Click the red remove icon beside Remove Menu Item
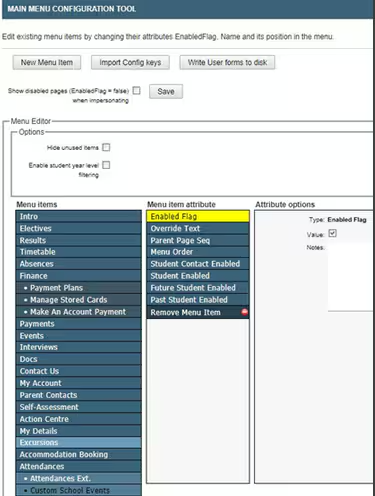Screen dimensions: 375x496 tap(245, 312)
